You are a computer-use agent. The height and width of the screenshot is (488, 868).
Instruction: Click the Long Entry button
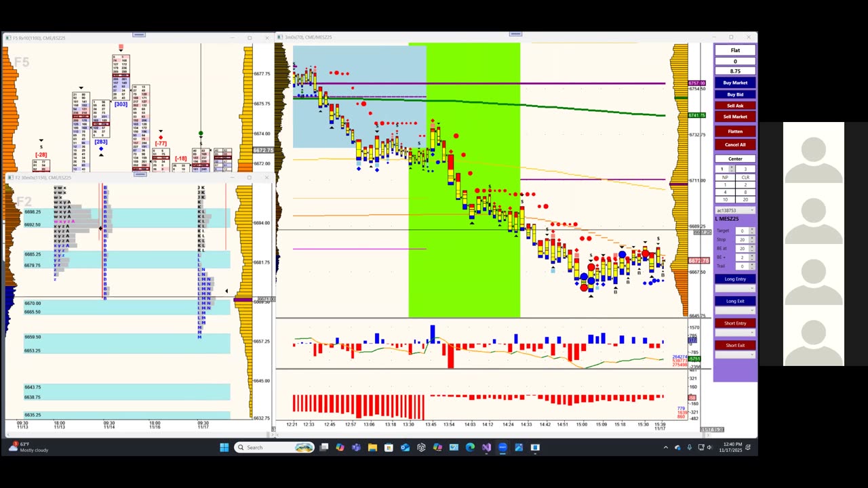pyautogui.click(x=735, y=279)
